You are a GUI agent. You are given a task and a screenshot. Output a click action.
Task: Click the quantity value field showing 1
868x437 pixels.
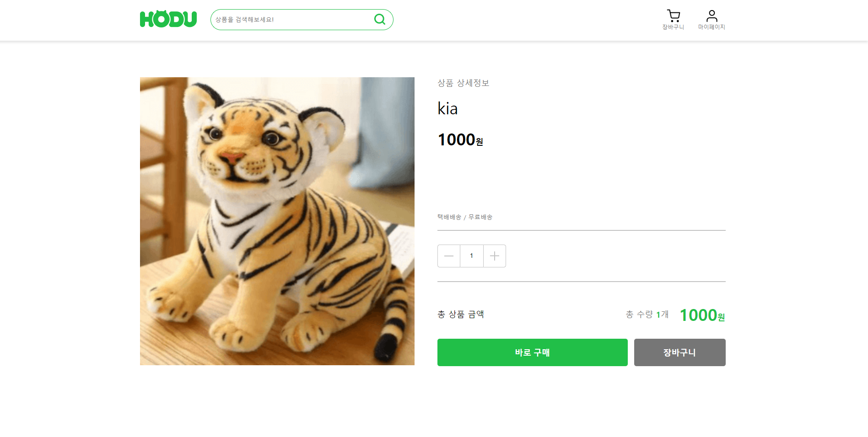point(471,256)
